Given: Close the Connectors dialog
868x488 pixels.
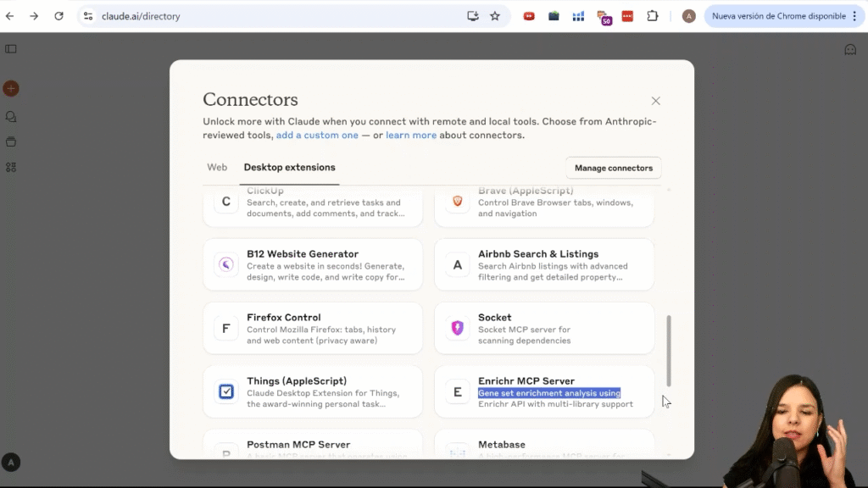Looking at the screenshot, I should click(655, 101).
